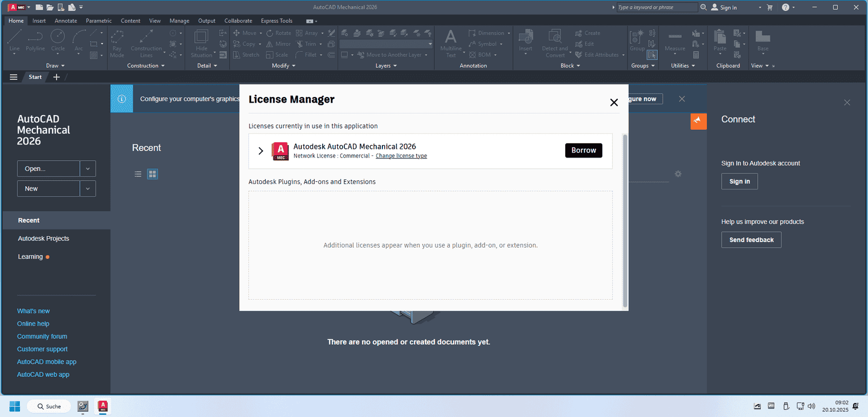868x417 pixels.
Task: Select the Stretch tool
Action: (x=246, y=55)
